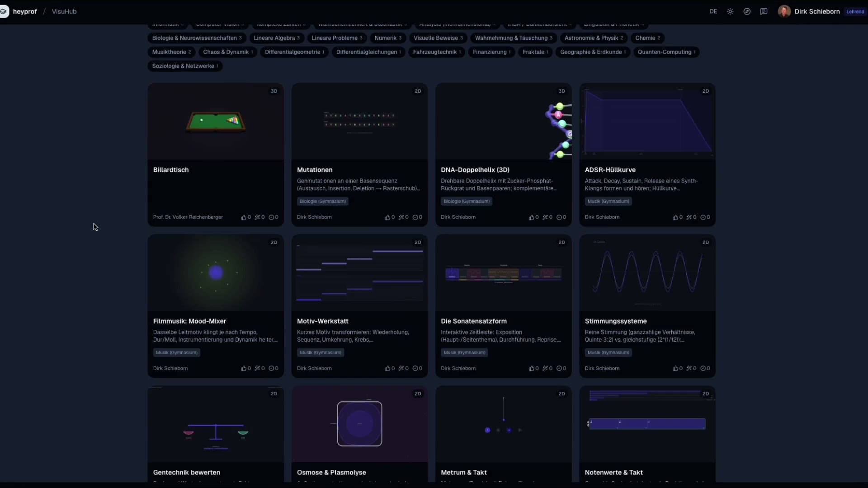Screen dimensions: 868x488
Task: Open the DNA-Doppelhelix 3D thumbnail preview
Action: coord(503,121)
